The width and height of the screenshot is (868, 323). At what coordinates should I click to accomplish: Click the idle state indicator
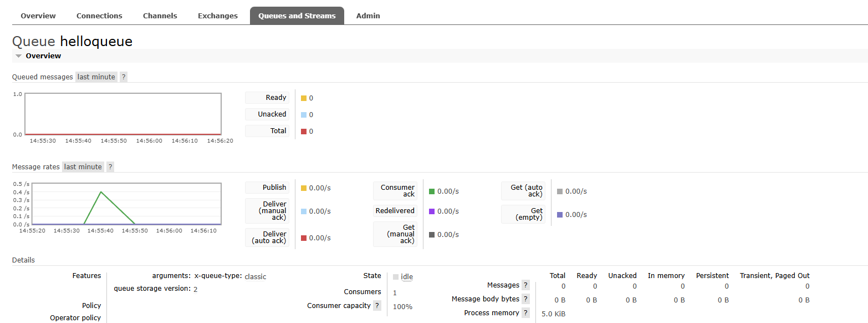403,277
